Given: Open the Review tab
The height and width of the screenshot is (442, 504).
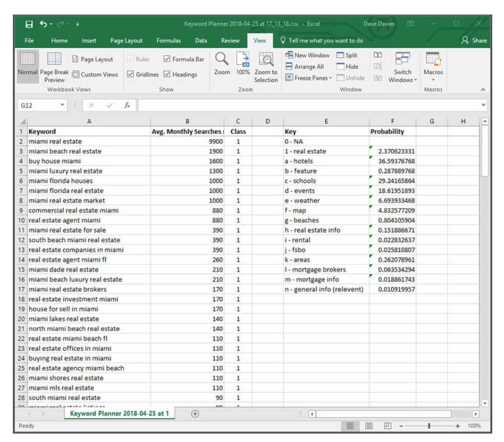Looking at the screenshot, I should (230, 40).
